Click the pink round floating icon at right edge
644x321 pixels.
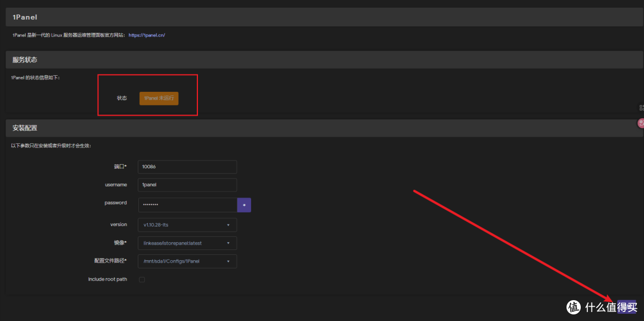(x=640, y=123)
